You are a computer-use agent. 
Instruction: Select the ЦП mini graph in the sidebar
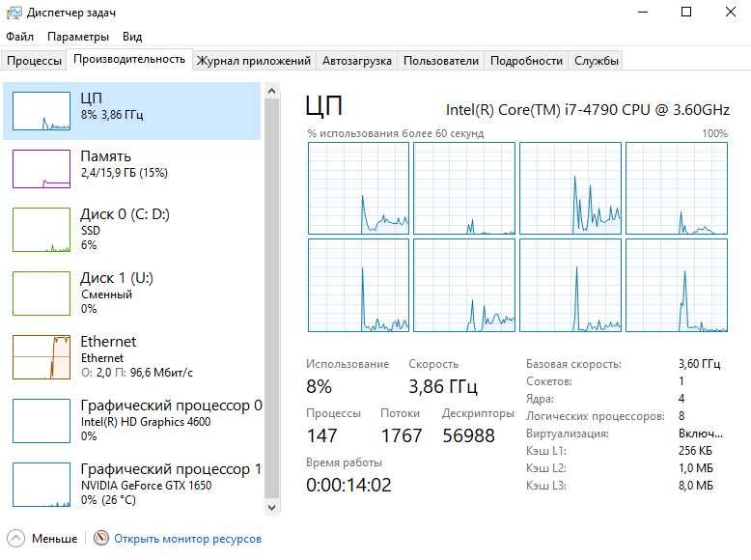coord(42,111)
